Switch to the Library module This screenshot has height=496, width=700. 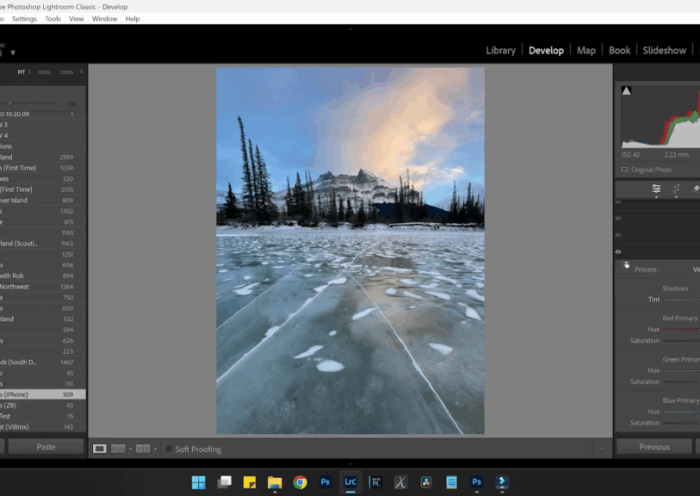click(x=500, y=50)
